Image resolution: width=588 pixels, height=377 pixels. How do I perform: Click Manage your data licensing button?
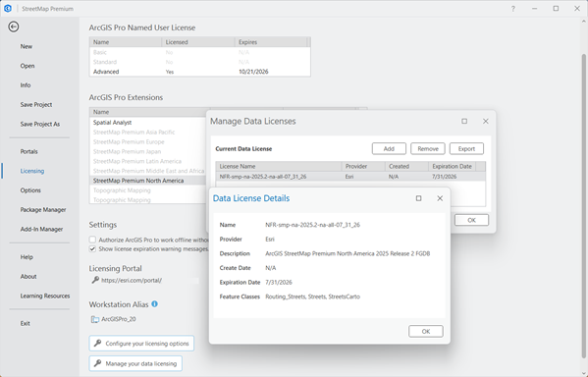(x=135, y=363)
